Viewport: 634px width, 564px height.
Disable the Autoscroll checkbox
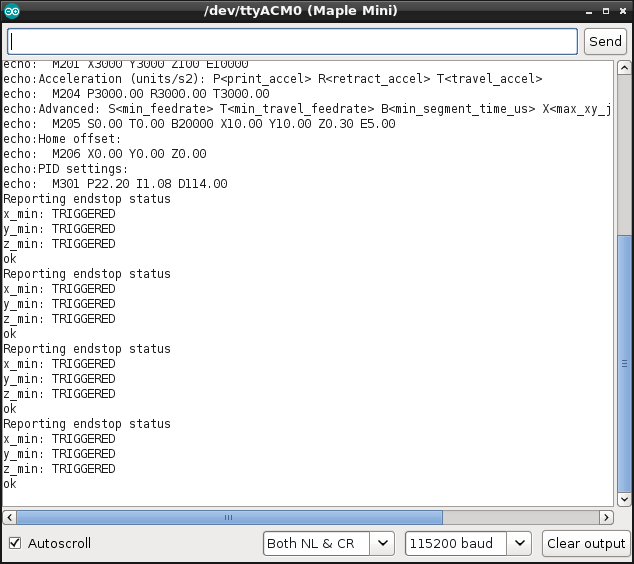point(15,543)
